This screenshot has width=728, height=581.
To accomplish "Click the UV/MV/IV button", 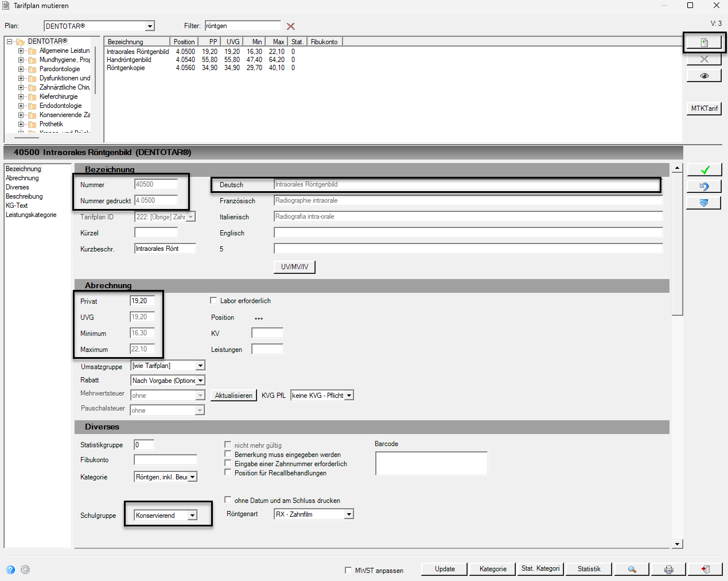I will tap(295, 267).
